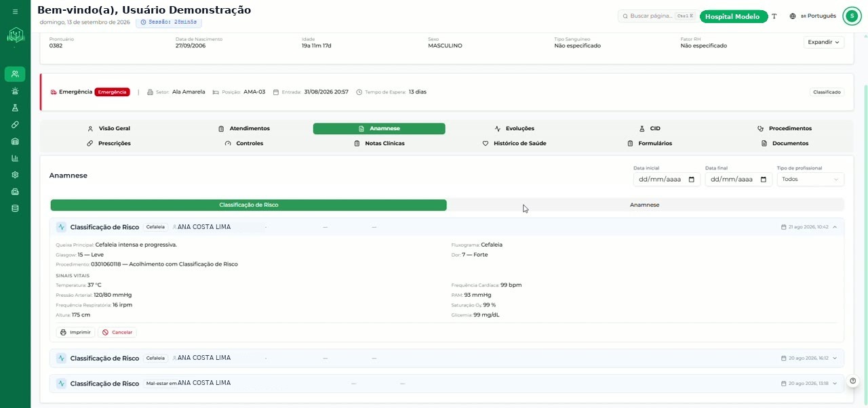
Task: Click the Tempo de Espera value 13 dias
Action: coord(417,92)
